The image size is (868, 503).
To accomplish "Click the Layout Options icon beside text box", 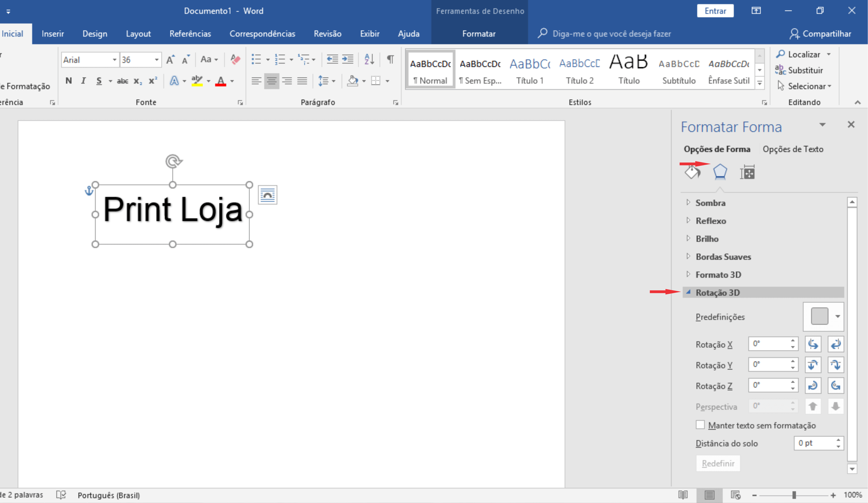I will pos(267,195).
